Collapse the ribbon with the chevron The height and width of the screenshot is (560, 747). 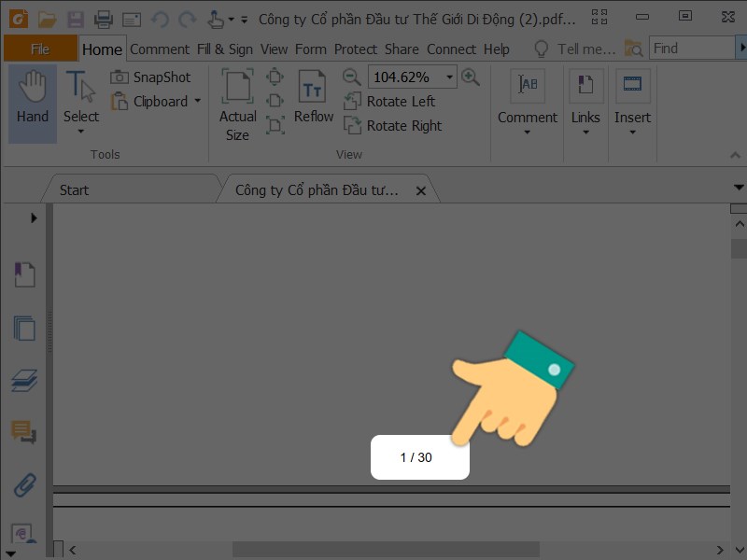pos(735,155)
